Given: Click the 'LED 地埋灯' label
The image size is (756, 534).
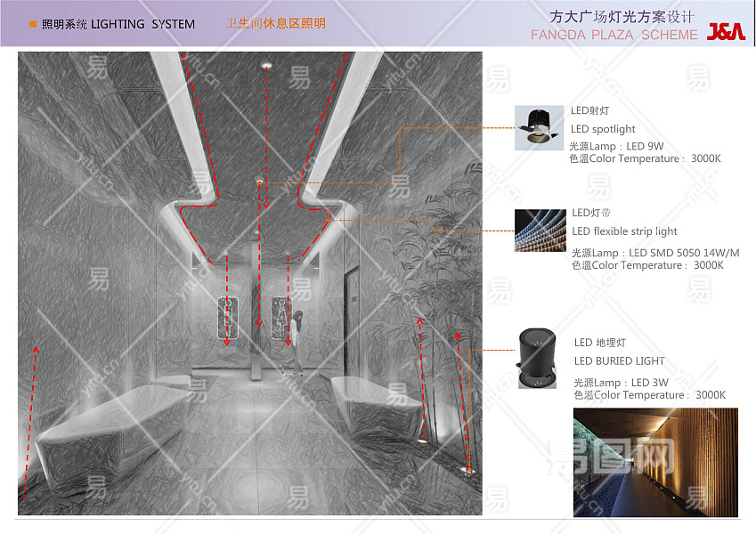Looking at the screenshot, I should point(600,343).
